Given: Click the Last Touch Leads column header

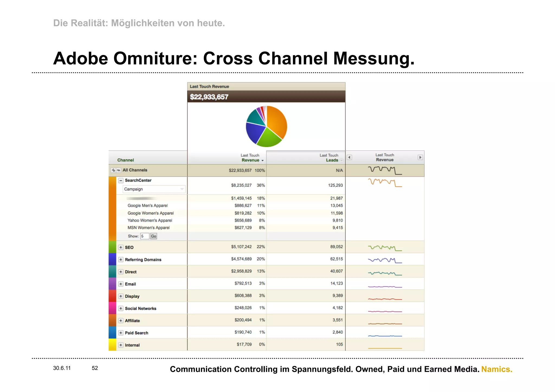Looking at the screenshot, I should [329, 158].
